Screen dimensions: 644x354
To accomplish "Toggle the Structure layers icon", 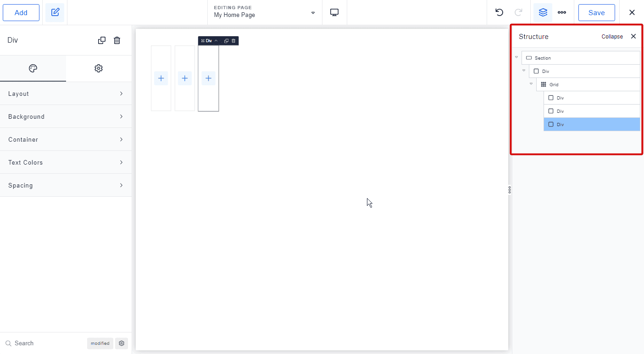I will tap(543, 12).
